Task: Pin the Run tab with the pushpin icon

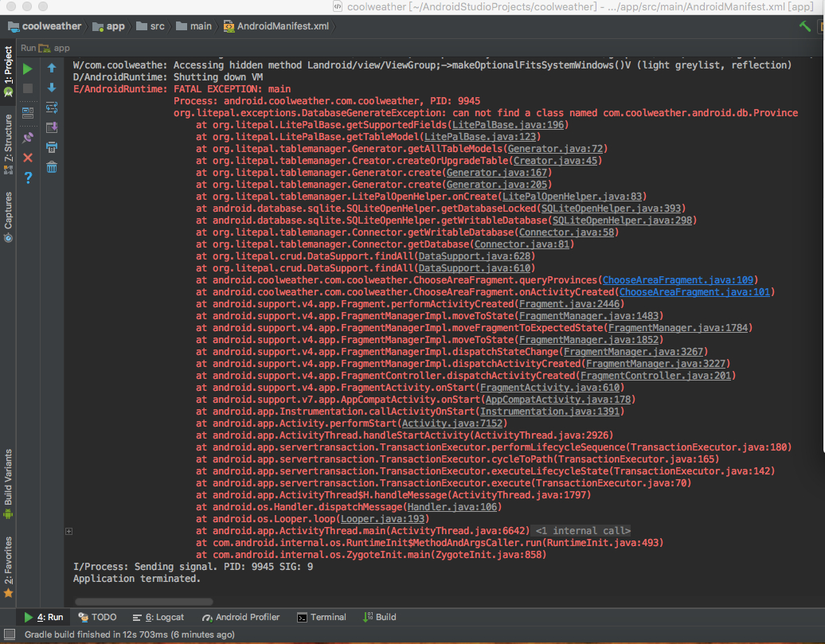Action: click(x=28, y=138)
